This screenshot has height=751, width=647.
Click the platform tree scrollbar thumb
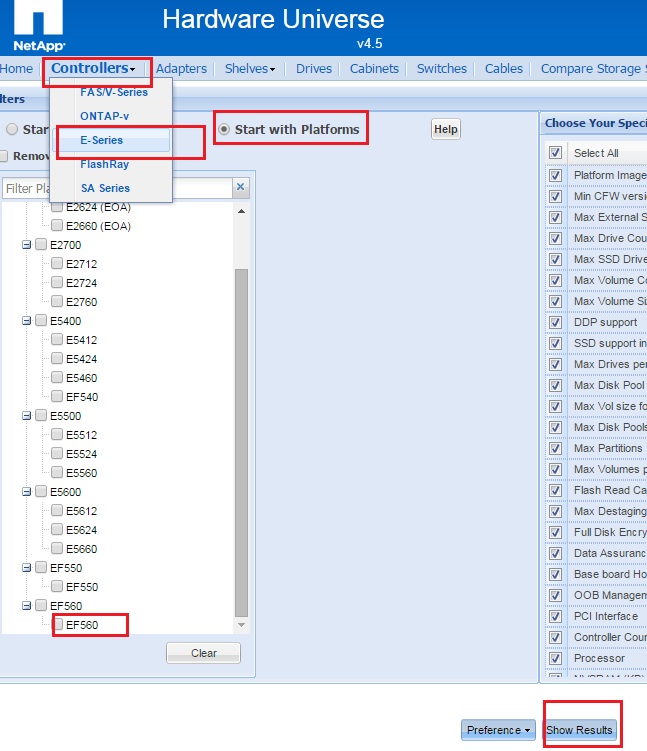coord(241,443)
